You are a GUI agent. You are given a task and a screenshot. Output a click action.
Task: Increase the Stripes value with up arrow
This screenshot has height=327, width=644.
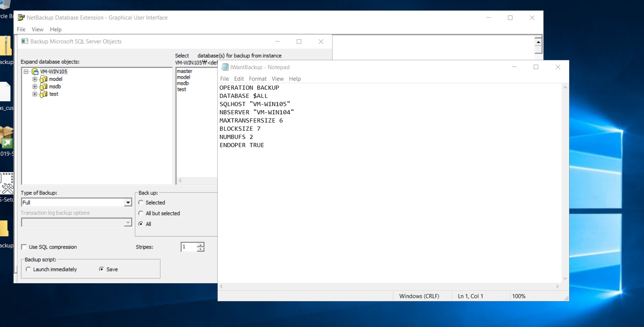[x=201, y=245]
